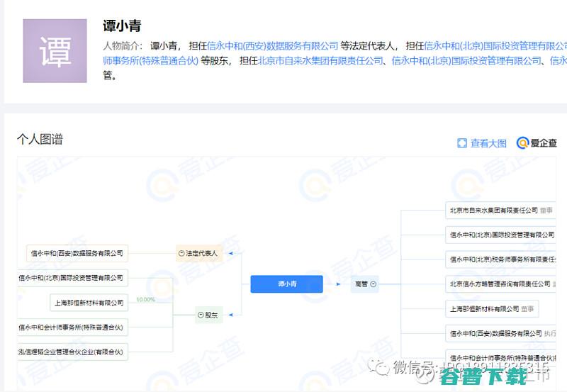Collapse the 股东 node
This screenshot has height=392, width=567.
point(201,315)
